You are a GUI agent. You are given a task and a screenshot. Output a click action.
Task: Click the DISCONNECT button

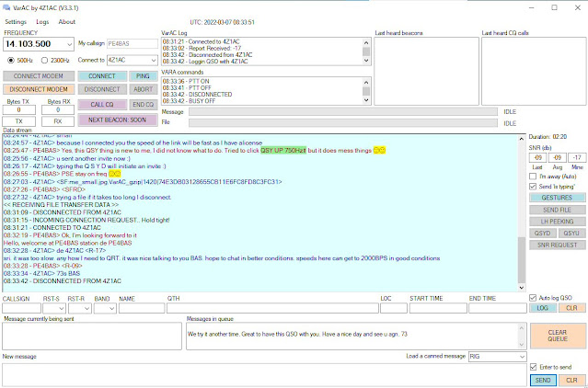pos(102,89)
